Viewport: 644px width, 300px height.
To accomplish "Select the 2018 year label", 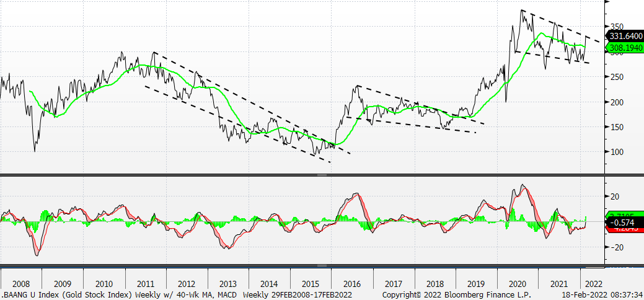I will 435,284.
